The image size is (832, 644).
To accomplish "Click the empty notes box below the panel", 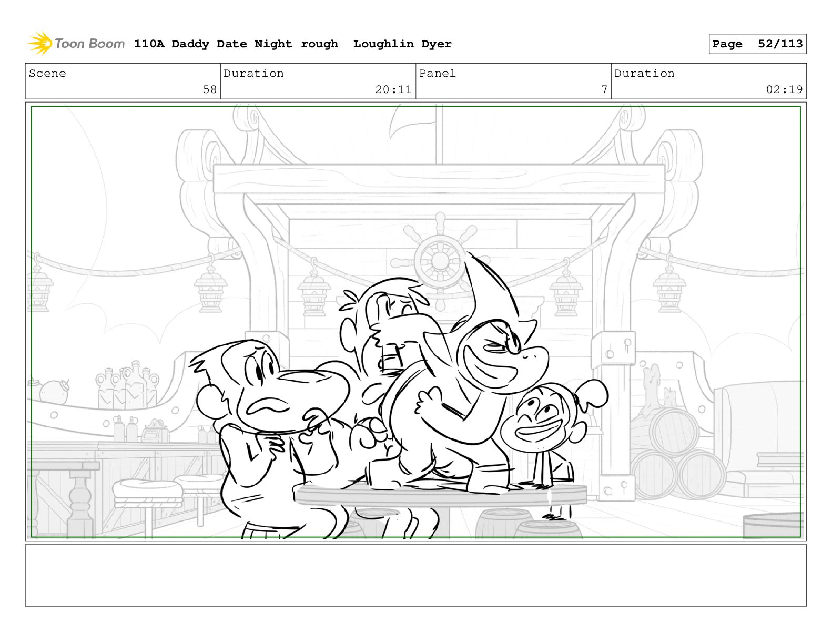I will click(415, 575).
